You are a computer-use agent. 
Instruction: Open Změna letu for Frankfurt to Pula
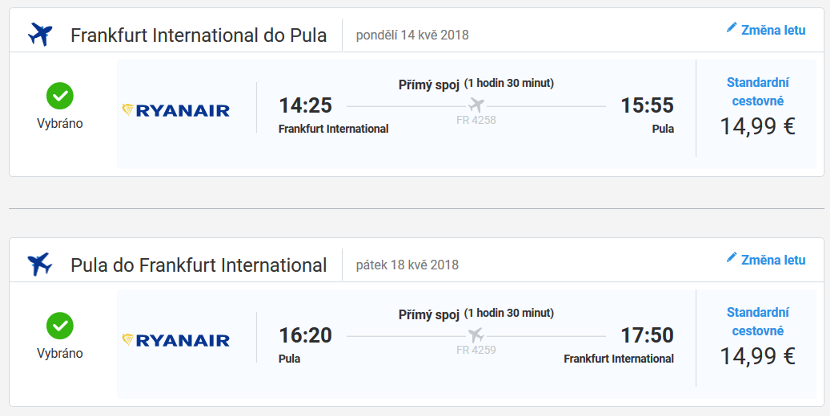click(766, 30)
